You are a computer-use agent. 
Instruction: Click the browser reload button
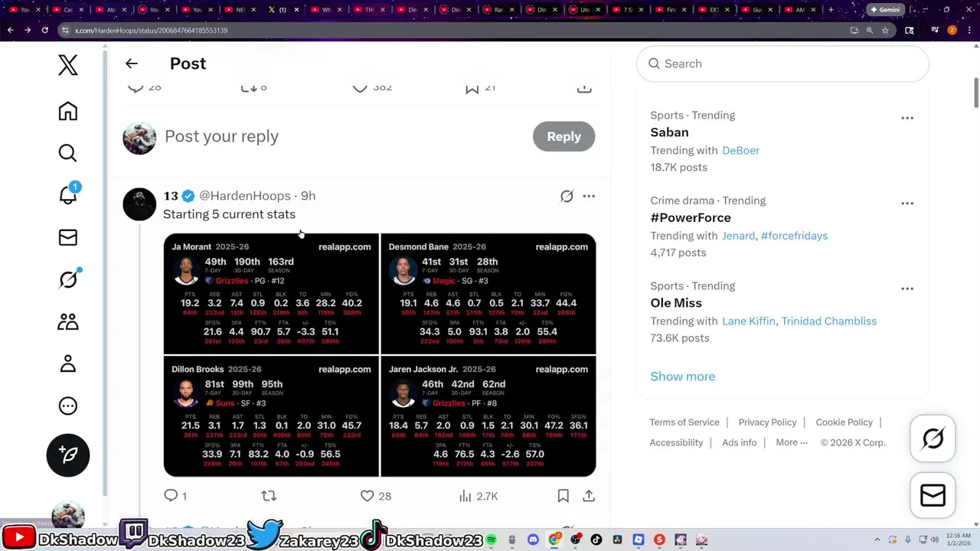click(44, 30)
